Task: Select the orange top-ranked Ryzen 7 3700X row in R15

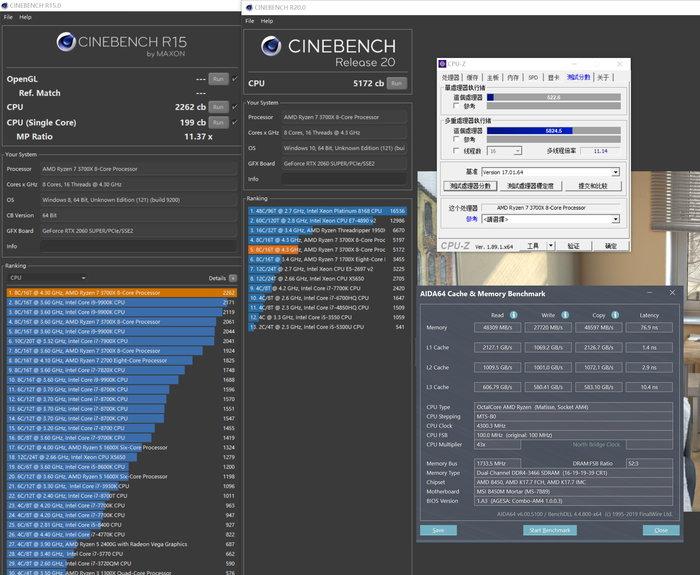Action: click(122, 293)
